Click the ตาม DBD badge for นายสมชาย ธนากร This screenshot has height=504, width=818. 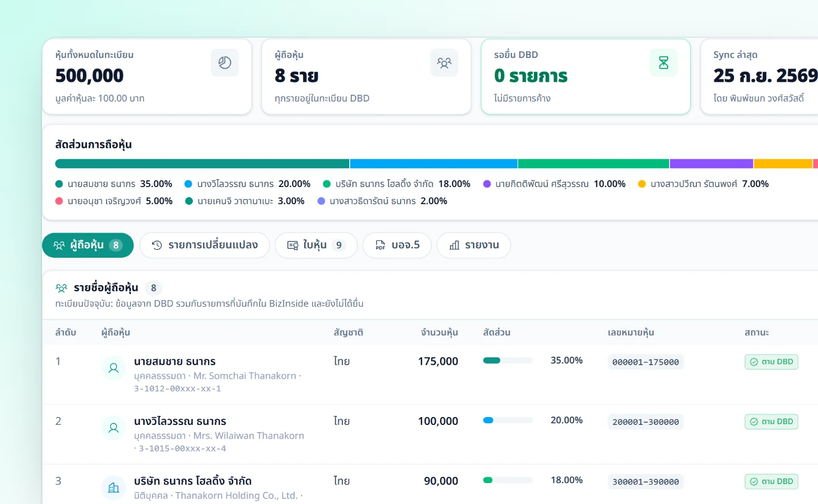tap(771, 362)
